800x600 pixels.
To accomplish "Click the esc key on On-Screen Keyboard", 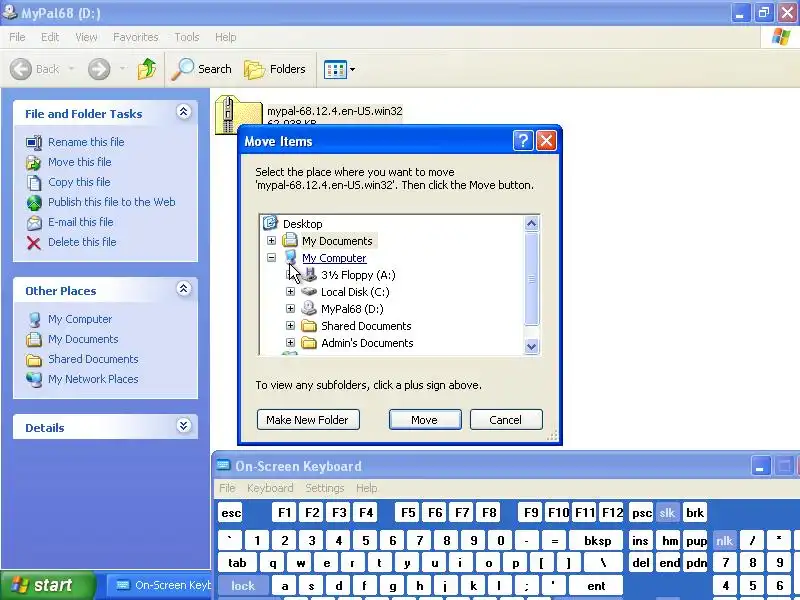I will (x=231, y=512).
